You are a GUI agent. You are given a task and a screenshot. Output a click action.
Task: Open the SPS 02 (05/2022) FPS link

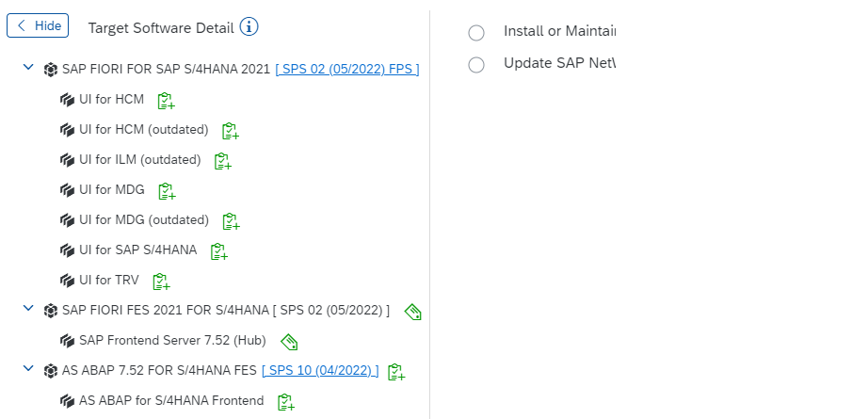[347, 69]
